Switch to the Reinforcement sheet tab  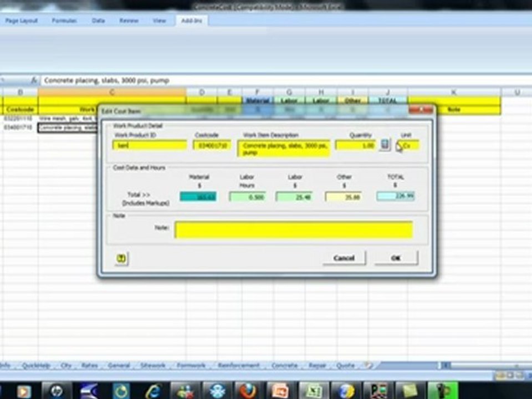238,365
